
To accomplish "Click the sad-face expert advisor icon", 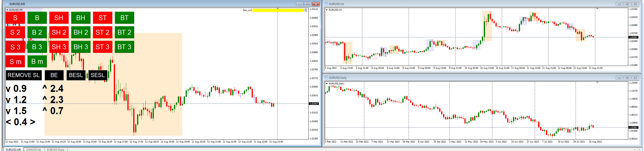I will [306, 10].
